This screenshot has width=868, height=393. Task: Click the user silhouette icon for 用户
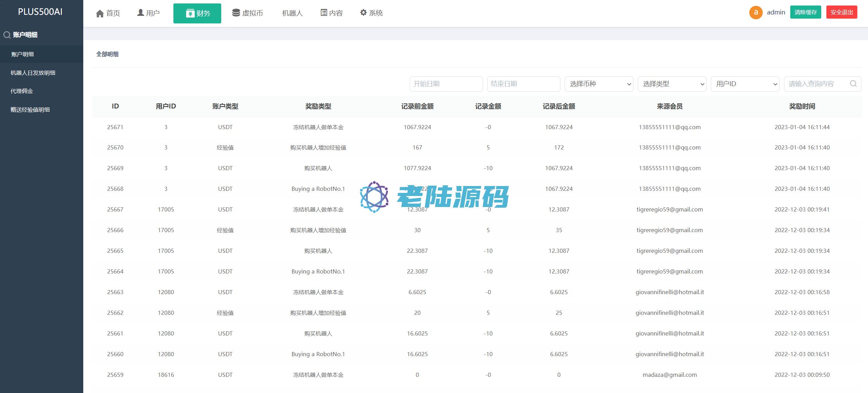[140, 13]
